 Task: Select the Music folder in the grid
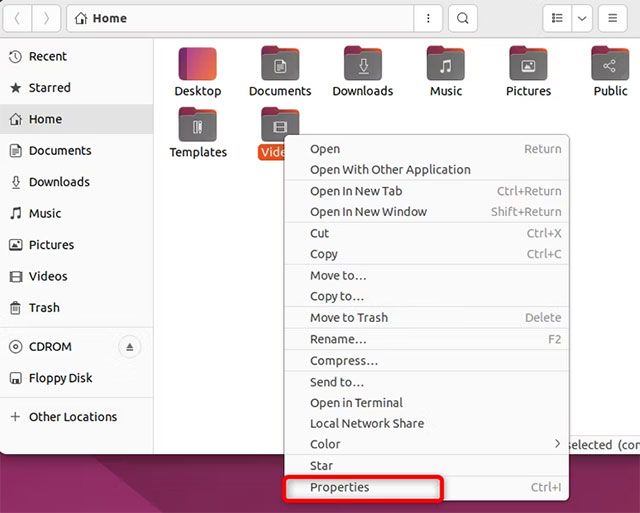pyautogui.click(x=446, y=72)
